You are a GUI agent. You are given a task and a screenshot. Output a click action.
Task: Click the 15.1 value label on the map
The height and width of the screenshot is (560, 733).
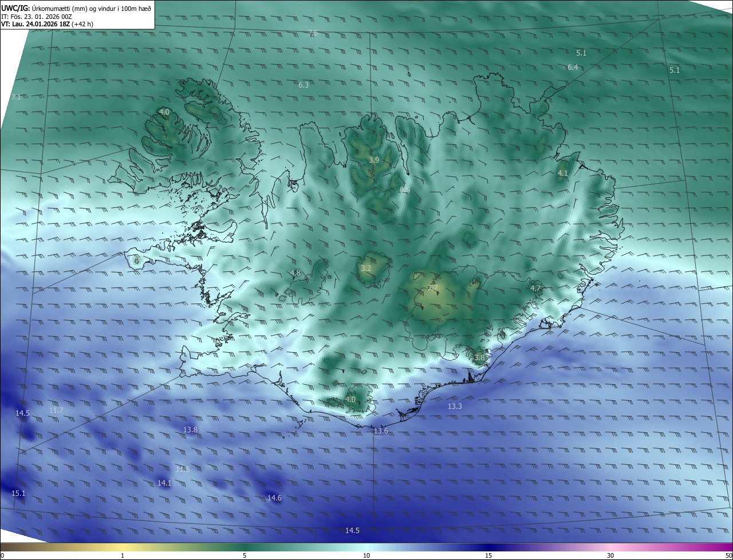[x=18, y=493]
